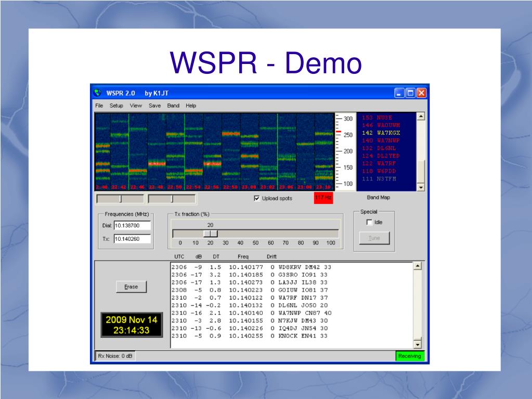The image size is (532, 399).
Task: Click the WSPR globe icon in title bar
Action: coord(98,93)
